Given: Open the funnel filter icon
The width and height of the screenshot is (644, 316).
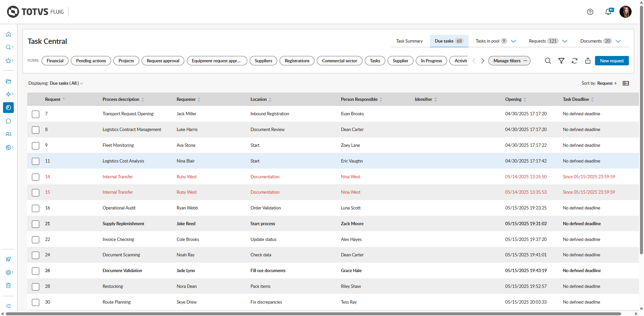Looking at the screenshot, I should 561,61.
